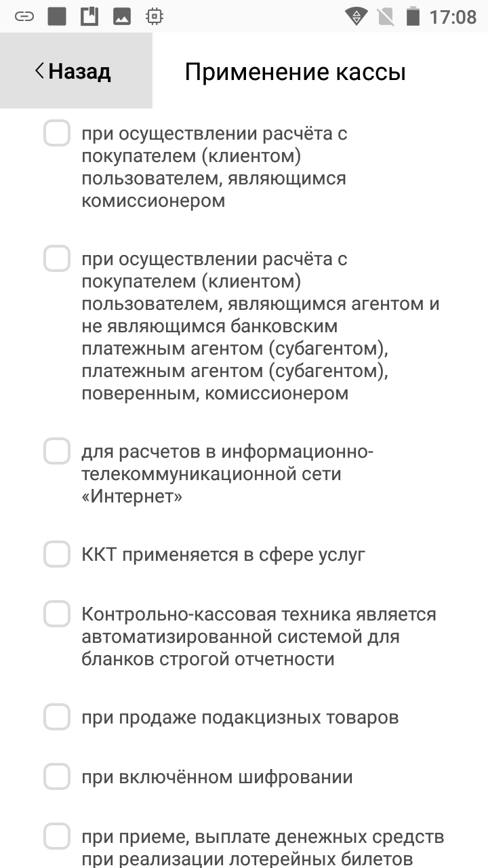488x868 pixels.
Task: Tap the link icon in status bar
Action: pyautogui.click(x=24, y=16)
